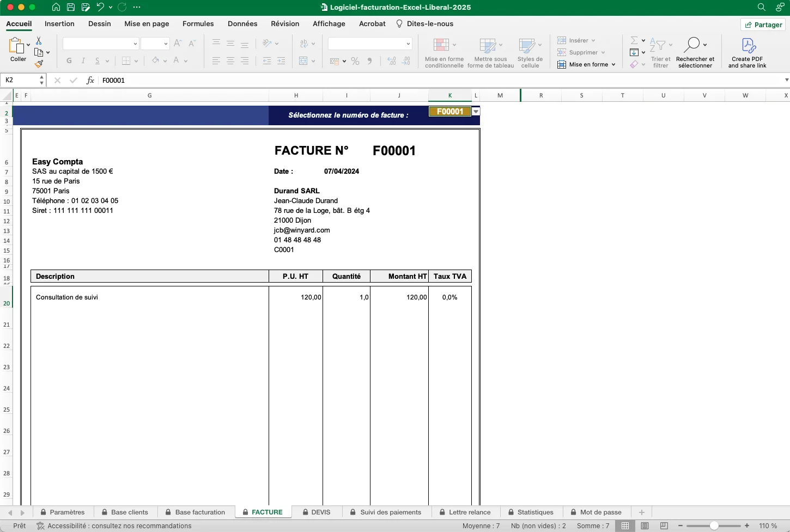
Task: Expand the Mise en forme dropdown
Action: (613, 64)
